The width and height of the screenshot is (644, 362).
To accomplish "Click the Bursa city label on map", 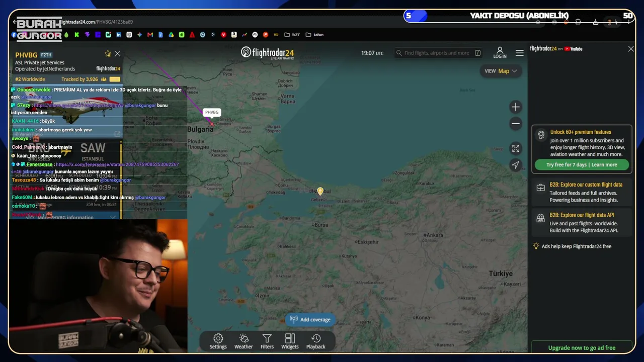I will point(320,225).
